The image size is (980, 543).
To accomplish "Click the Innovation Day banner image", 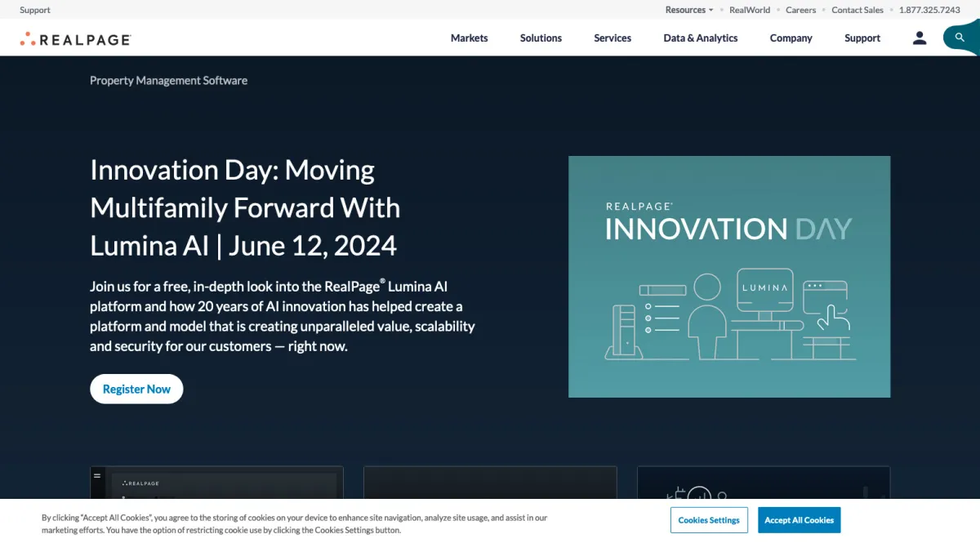I will (729, 277).
